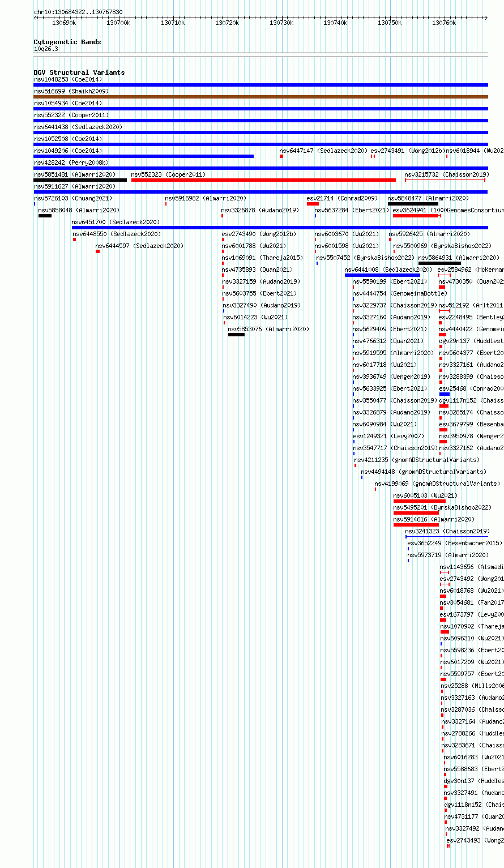The height and width of the screenshot is (868, 504).
Task: Click esv2743490 (Wong2012b) label
Action: click(259, 234)
